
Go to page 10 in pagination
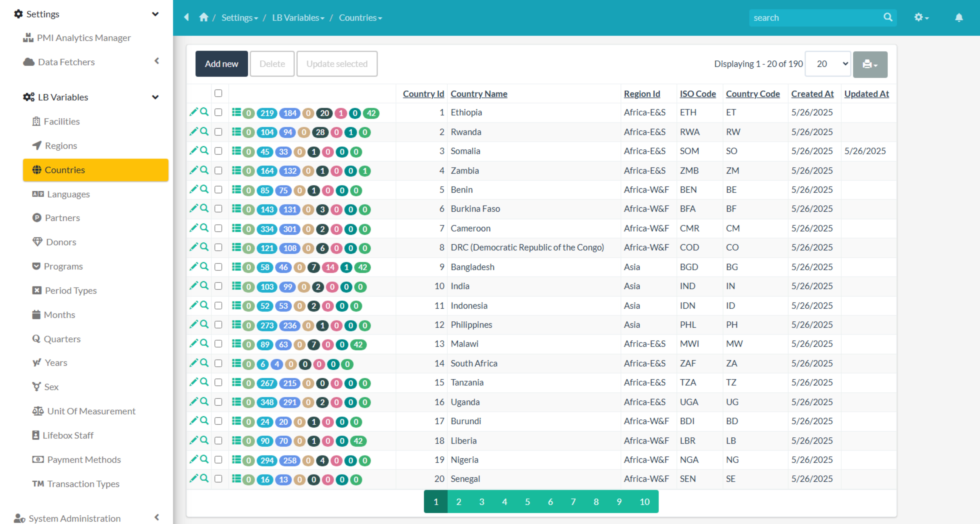(x=644, y=501)
